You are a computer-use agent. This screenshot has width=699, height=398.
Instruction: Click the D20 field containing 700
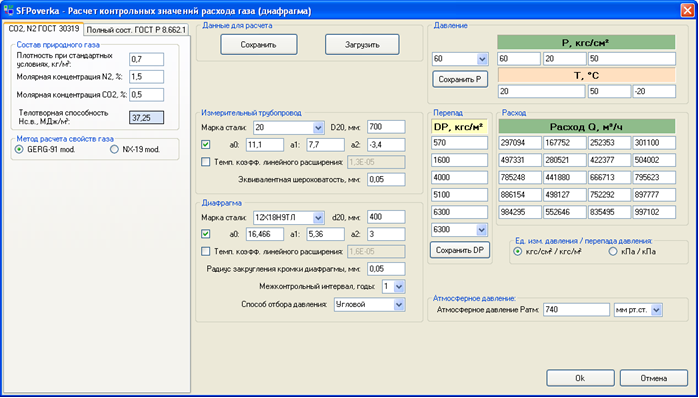click(x=387, y=127)
